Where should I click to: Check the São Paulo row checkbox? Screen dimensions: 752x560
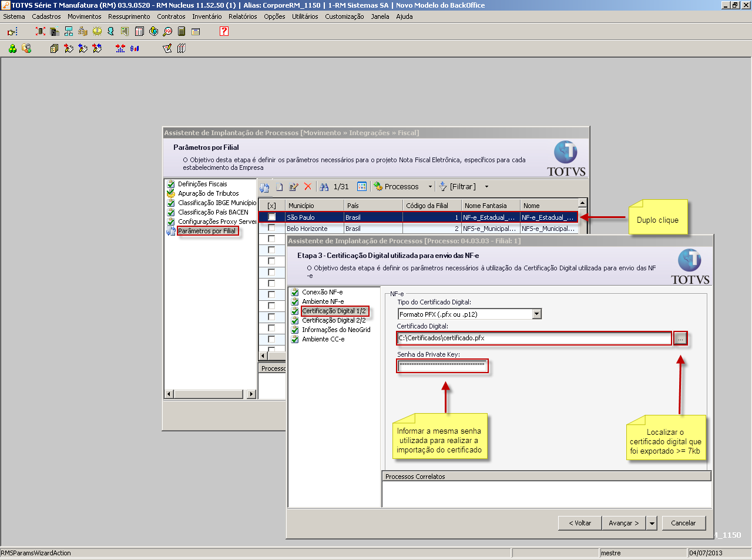[271, 217]
